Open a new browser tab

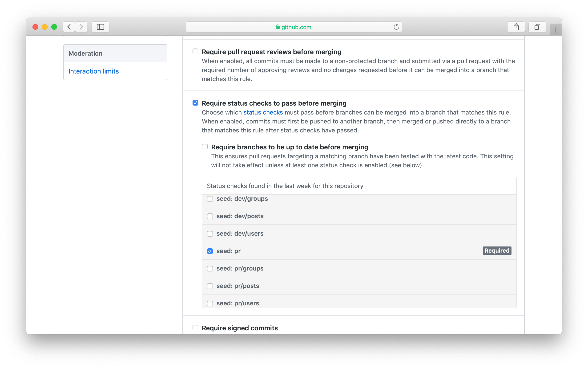555,29
